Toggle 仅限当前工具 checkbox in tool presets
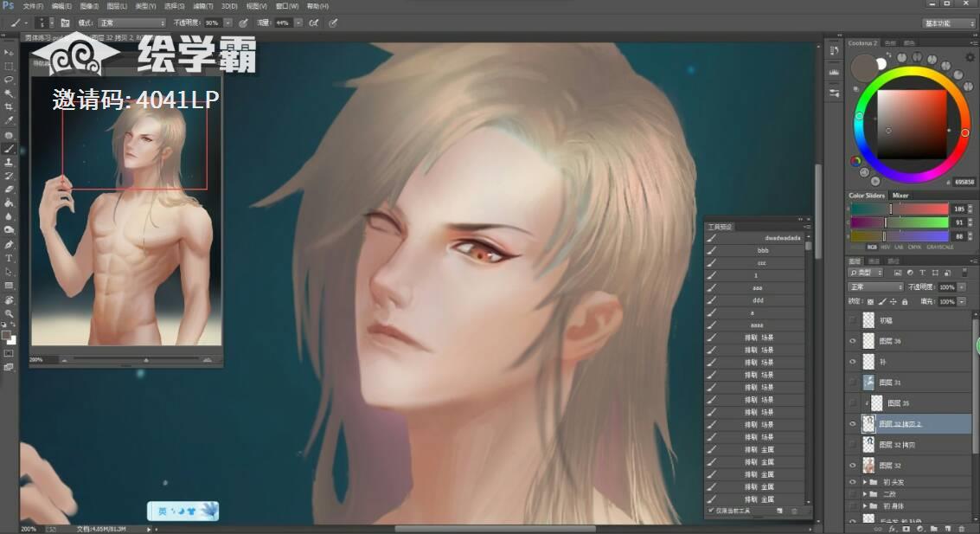Image resolution: width=980 pixels, height=534 pixels. [x=711, y=511]
